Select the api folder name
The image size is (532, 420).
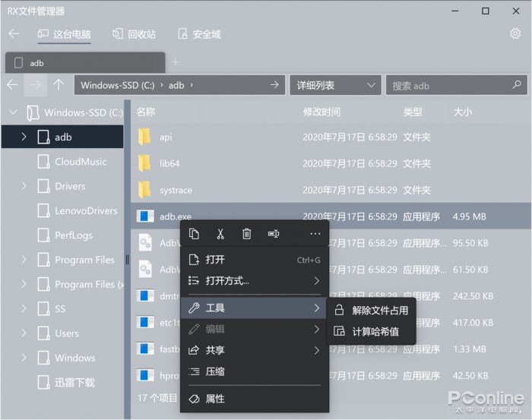[x=166, y=137]
